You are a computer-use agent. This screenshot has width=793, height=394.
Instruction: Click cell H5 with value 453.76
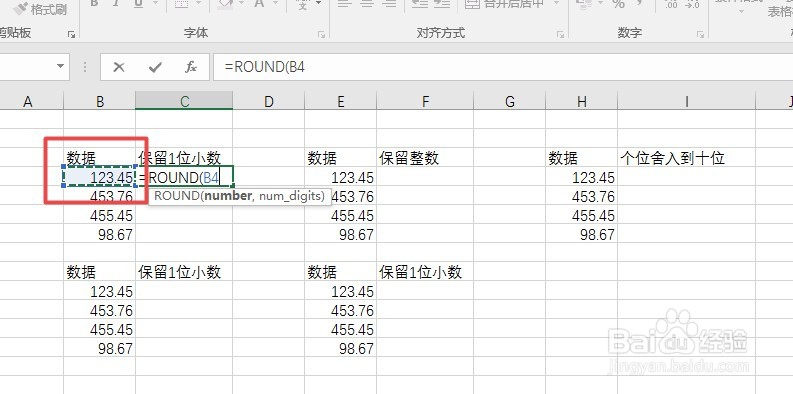coord(582,196)
